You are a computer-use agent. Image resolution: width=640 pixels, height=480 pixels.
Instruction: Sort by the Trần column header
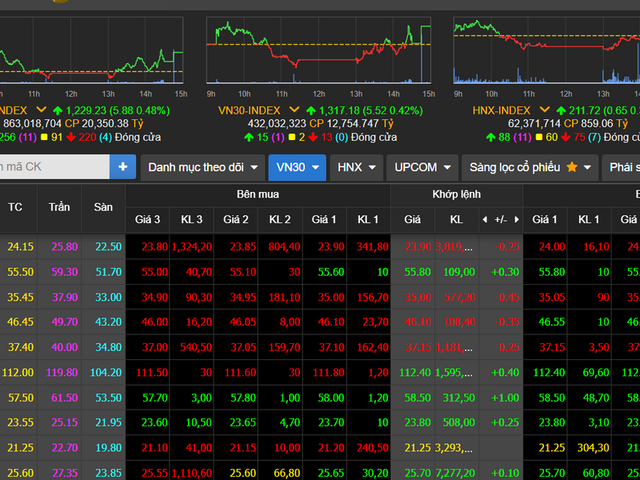point(60,206)
